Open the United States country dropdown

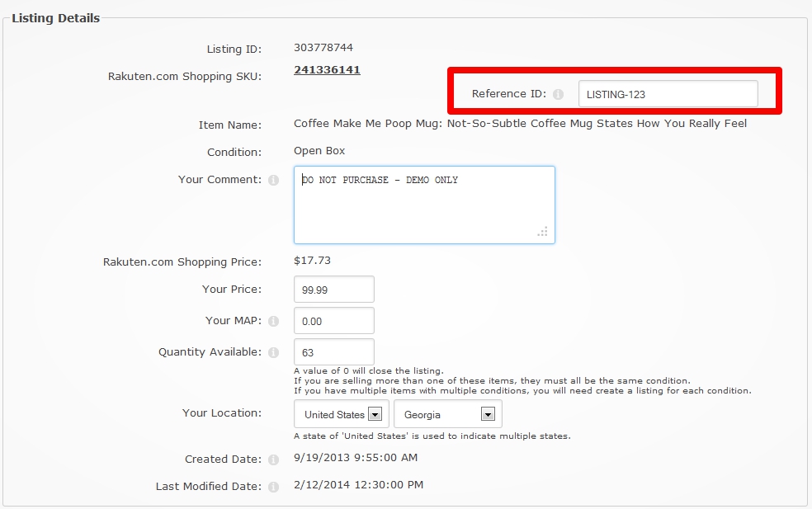(x=342, y=414)
